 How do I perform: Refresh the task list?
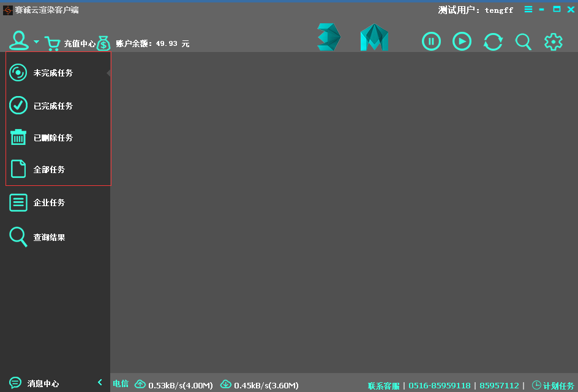(x=493, y=42)
